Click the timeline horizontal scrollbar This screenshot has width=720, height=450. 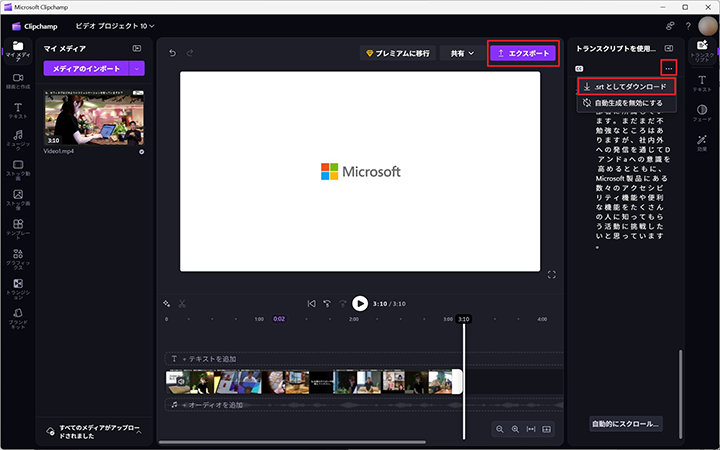click(x=292, y=443)
